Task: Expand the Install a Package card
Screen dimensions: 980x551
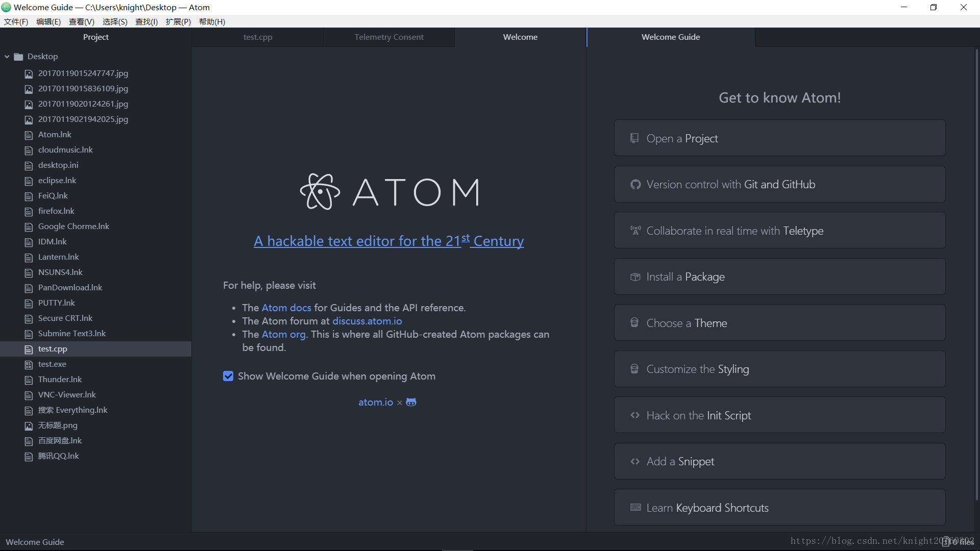Action: click(x=779, y=277)
